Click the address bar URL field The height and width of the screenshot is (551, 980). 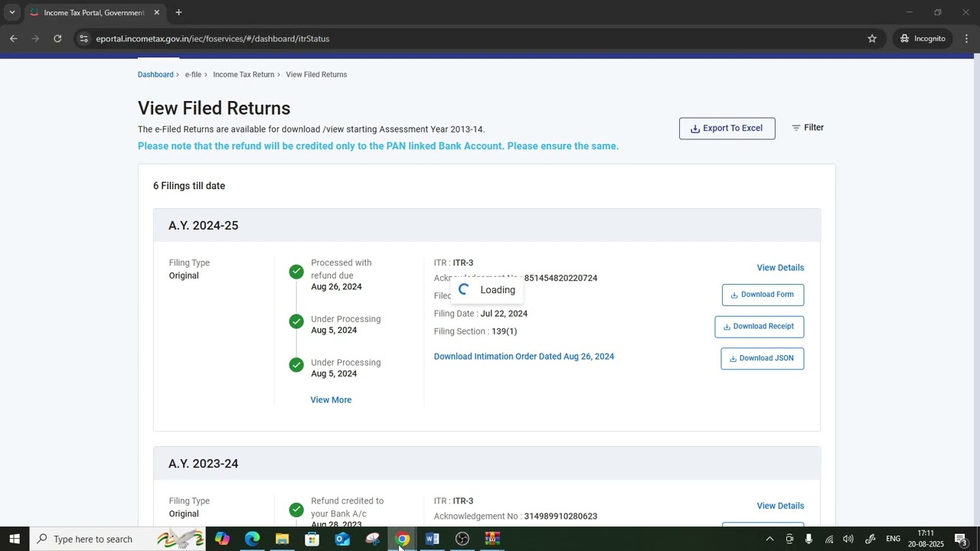pyautogui.click(x=475, y=38)
